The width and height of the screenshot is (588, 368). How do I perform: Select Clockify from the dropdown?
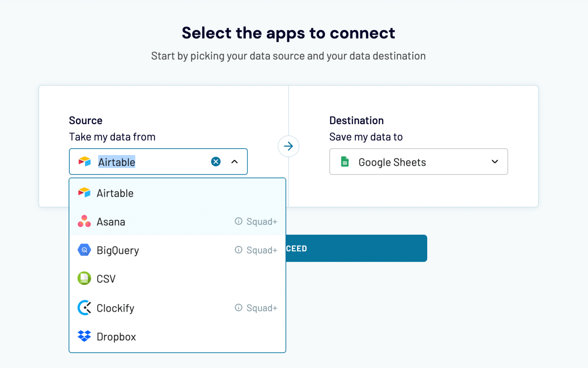(x=116, y=308)
